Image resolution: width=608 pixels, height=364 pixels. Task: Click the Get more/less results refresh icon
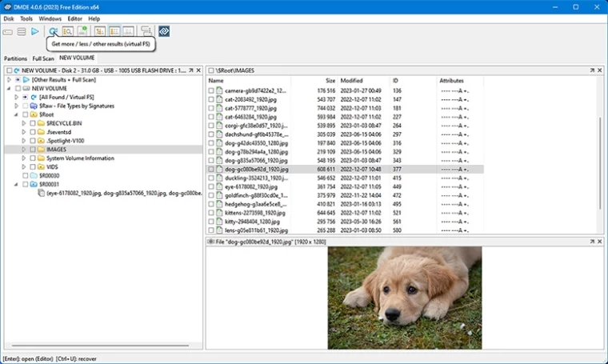[x=53, y=31]
